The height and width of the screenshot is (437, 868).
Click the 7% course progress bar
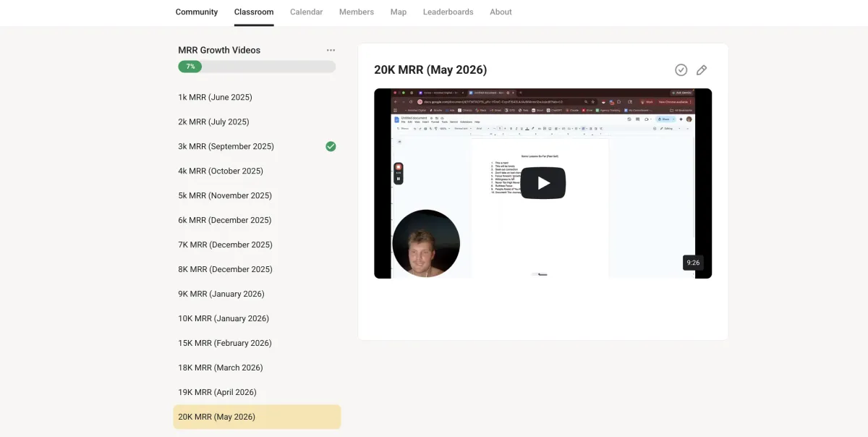pos(257,67)
